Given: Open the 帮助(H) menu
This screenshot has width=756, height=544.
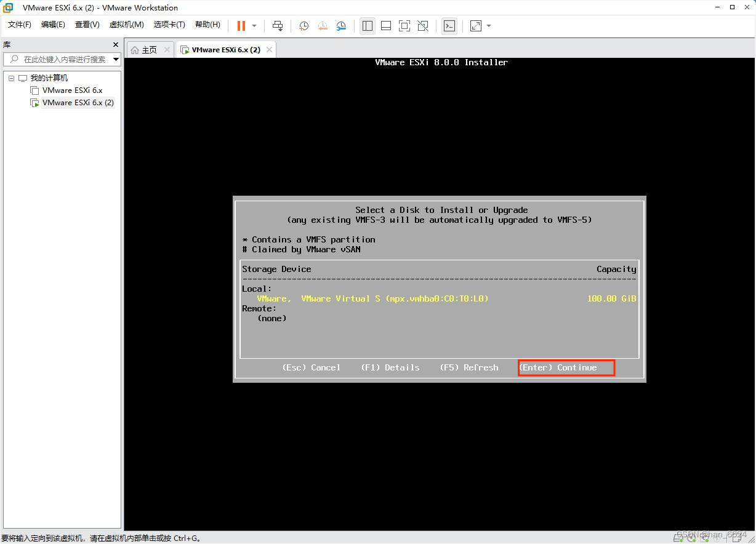Looking at the screenshot, I should click(x=207, y=25).
